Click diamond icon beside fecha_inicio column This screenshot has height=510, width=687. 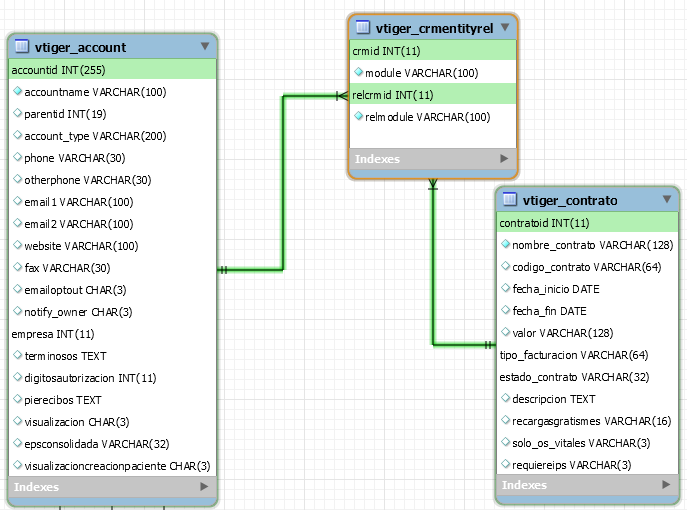pos(506,288)
